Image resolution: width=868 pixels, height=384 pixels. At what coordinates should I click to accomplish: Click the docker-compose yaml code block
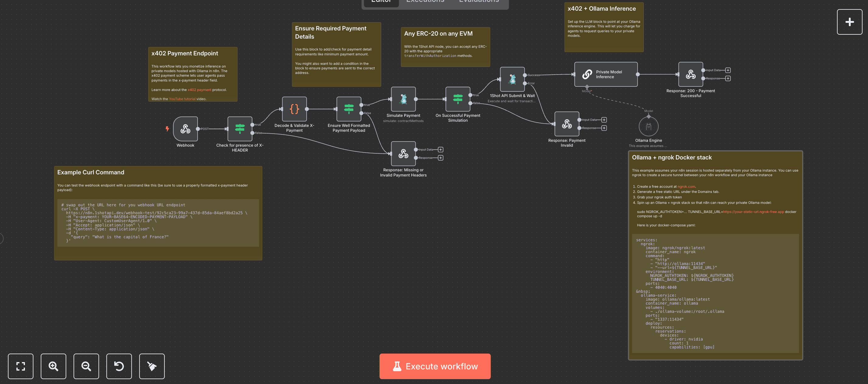click(715, 293)
